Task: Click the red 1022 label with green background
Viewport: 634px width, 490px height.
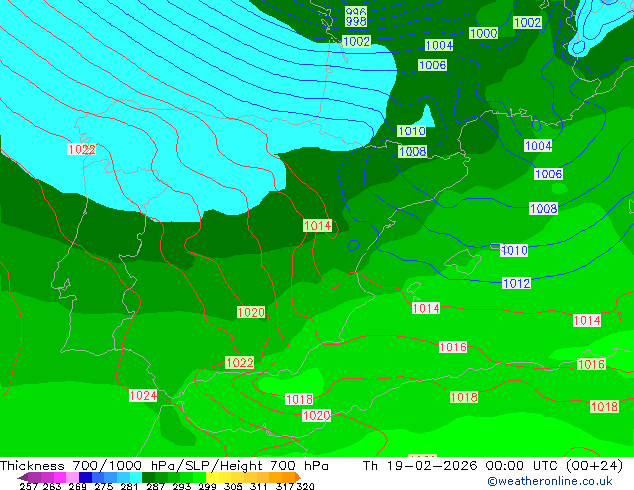Action: pos(239,362)
